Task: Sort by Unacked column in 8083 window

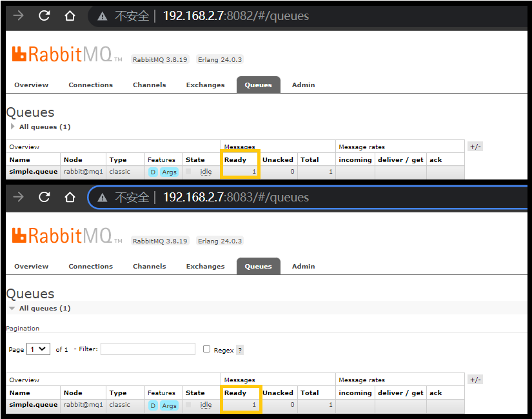Action: (x=277, y=393)
